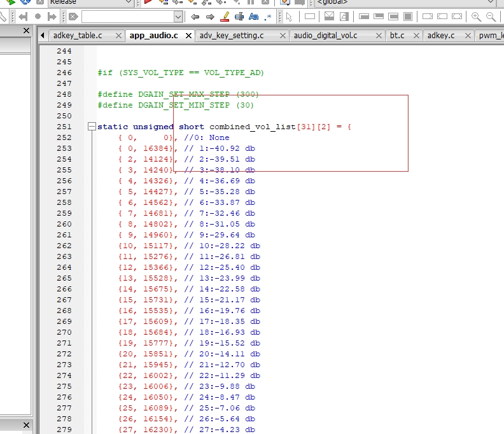Pick the top-left bracket loop tool
This screenshot has width=504, height=434.
click(364, 17)
